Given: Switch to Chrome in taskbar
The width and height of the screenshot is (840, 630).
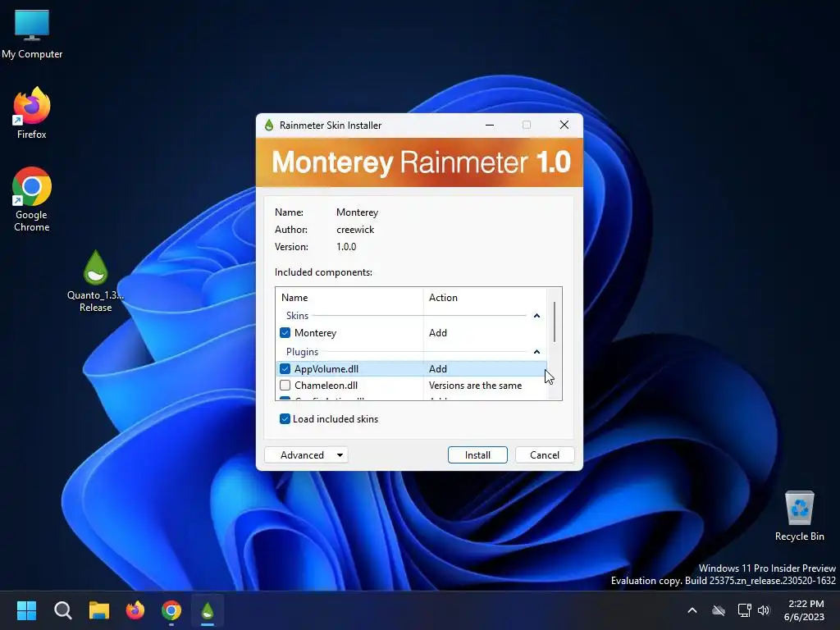Looking at the screenshot, I should tap(171, 610).
